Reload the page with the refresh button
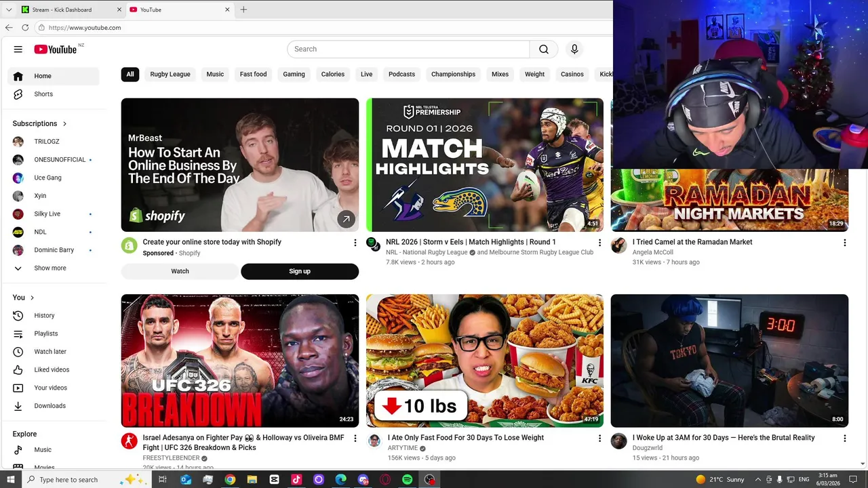 coord(25,28)
